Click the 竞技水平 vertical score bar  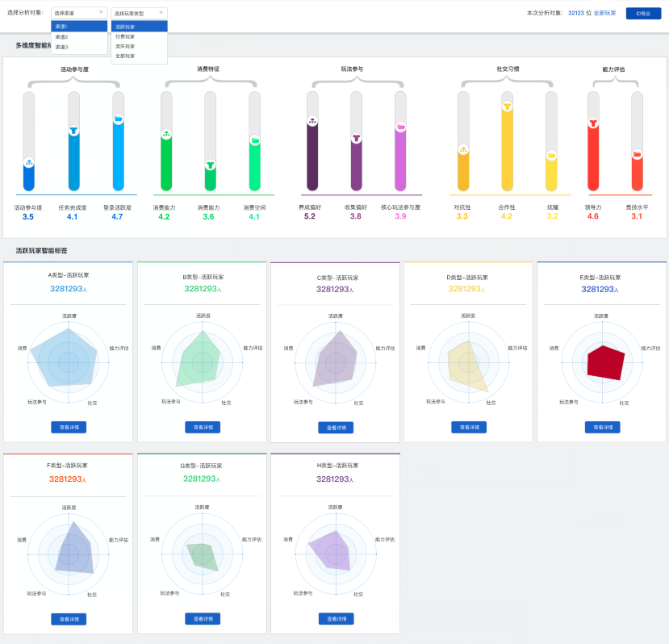click(x=637, y=141)
